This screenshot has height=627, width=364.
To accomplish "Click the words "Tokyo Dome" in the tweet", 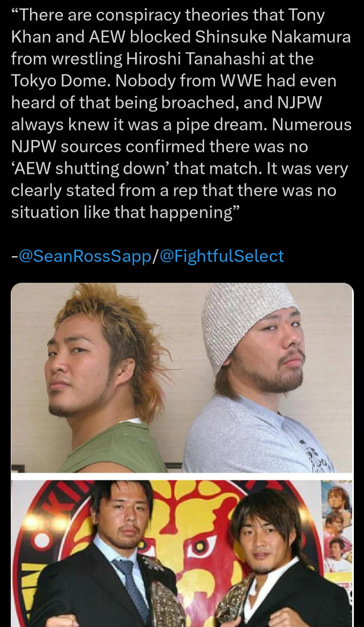I will 60,81.
